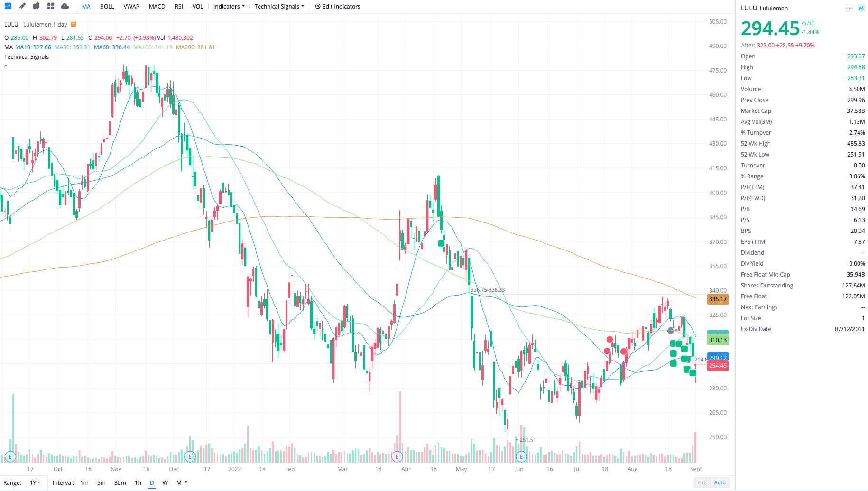Click the 251.51 low price label on chart

click(527, 440)
